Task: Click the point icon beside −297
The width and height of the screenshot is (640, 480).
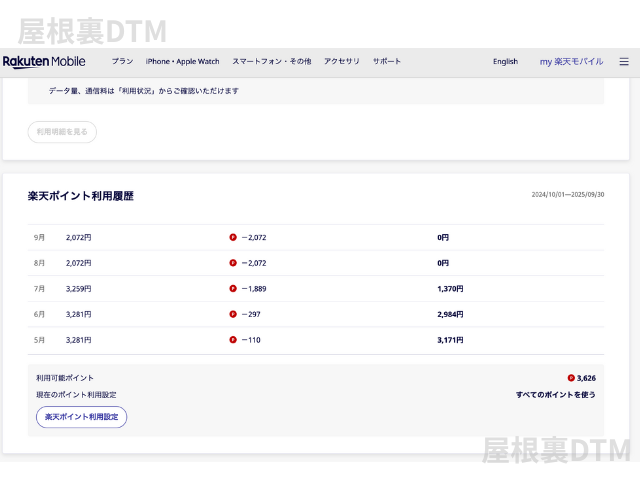Action: point(233,314)
